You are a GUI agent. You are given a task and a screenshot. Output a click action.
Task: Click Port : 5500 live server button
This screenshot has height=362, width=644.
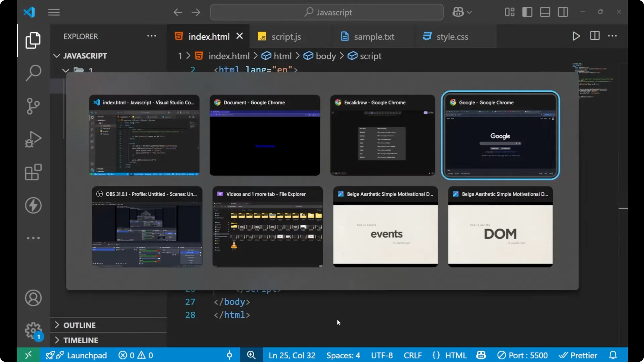point(523,355)
